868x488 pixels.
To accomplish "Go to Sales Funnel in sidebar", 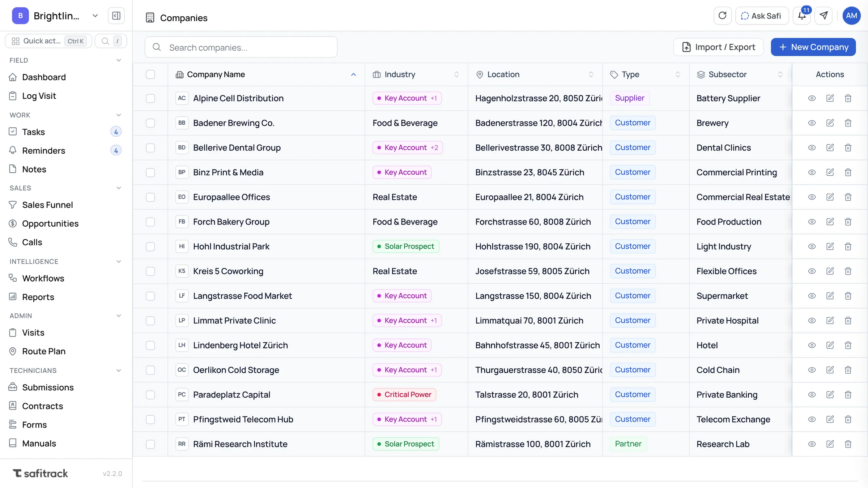I will [47, 205].
